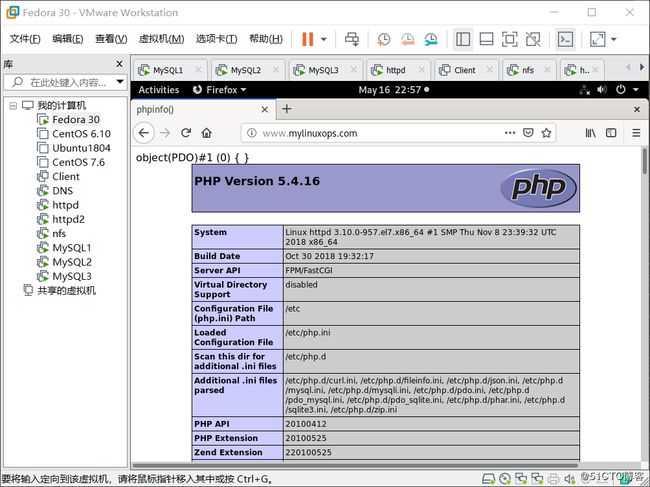Click the volume icon in GNOME top bar
The height and width of the screenshot is (487, 650).
tap(602, 90)
